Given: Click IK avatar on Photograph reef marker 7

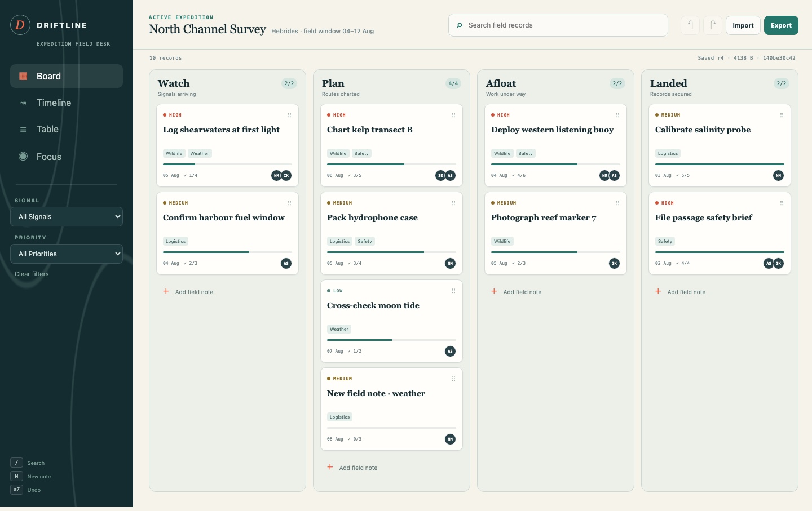Looking at the screenshot, I should (614, 263).
